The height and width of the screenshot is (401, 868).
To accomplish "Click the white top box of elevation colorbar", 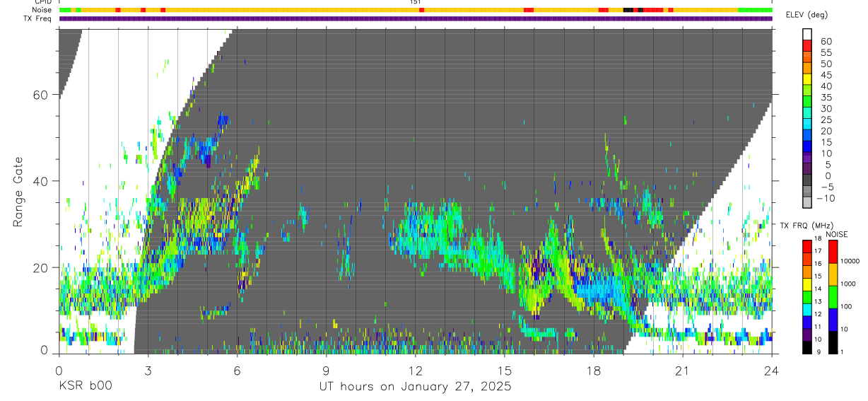I will tap(808, 34).
